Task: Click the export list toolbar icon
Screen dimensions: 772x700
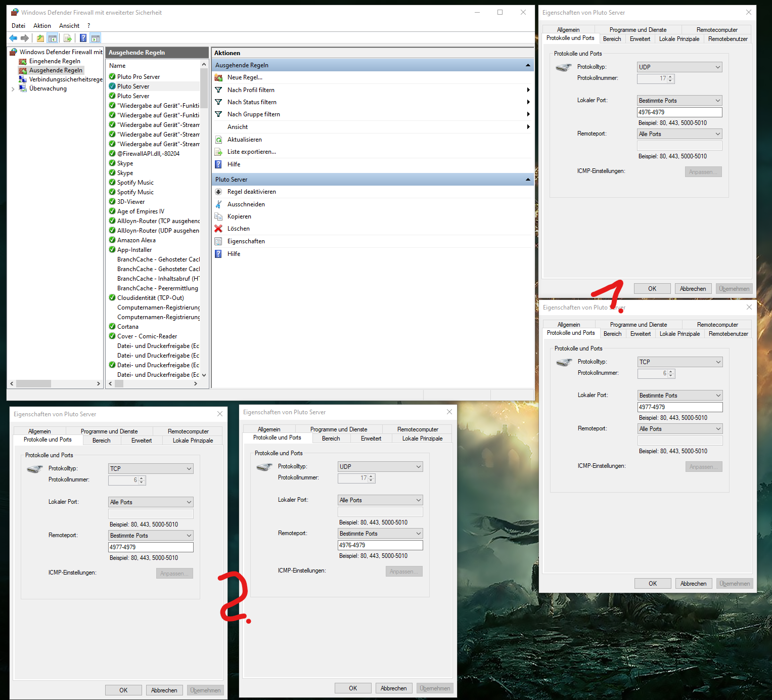Action: click(x=67, y=38)
